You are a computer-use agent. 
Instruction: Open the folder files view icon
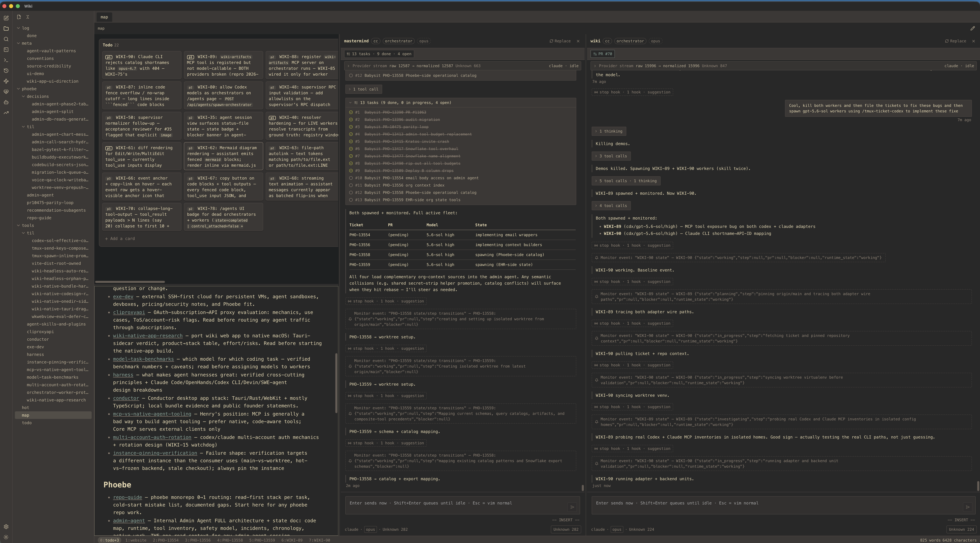coord(6,29)
